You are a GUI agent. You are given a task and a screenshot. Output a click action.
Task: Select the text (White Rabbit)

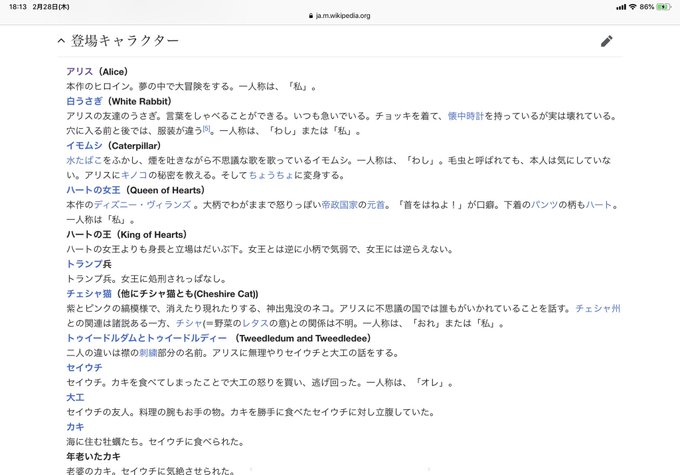click(139, 101)
